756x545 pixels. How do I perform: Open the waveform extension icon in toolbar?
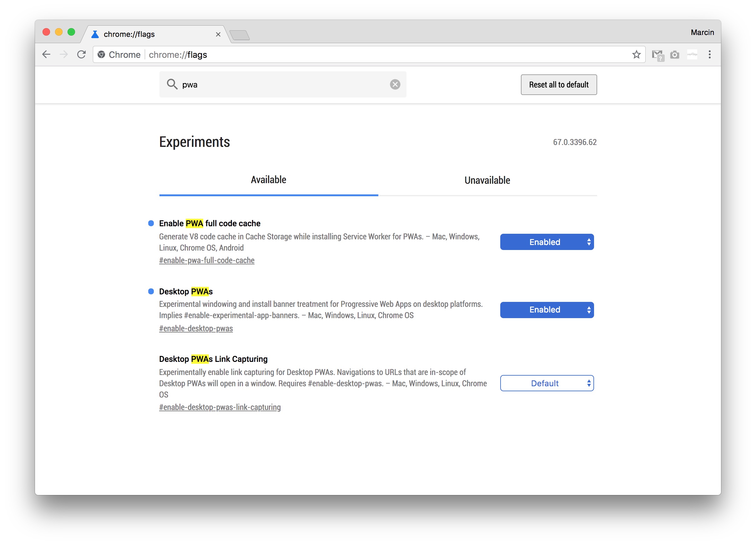tap(692, 54)
